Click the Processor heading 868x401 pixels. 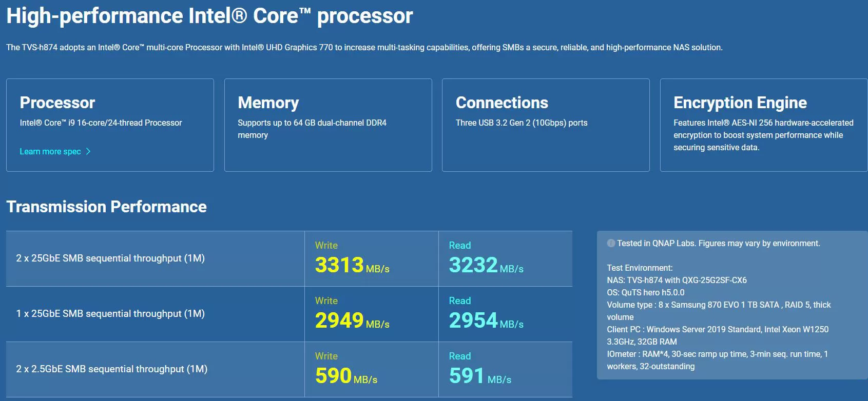(x=57, y=103)
